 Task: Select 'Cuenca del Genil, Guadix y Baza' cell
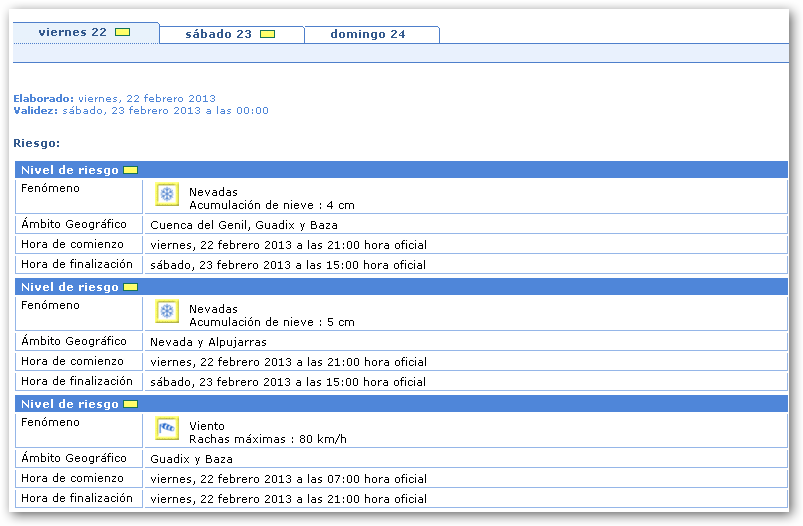tap(243, 225)
